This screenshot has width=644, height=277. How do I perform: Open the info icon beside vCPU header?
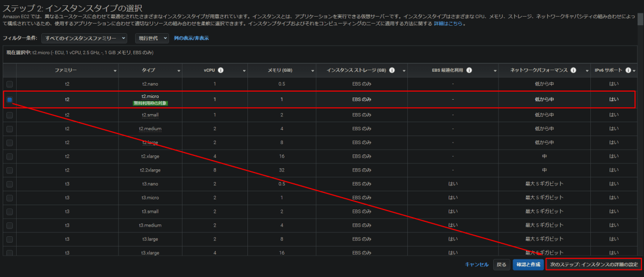[221, 70]
